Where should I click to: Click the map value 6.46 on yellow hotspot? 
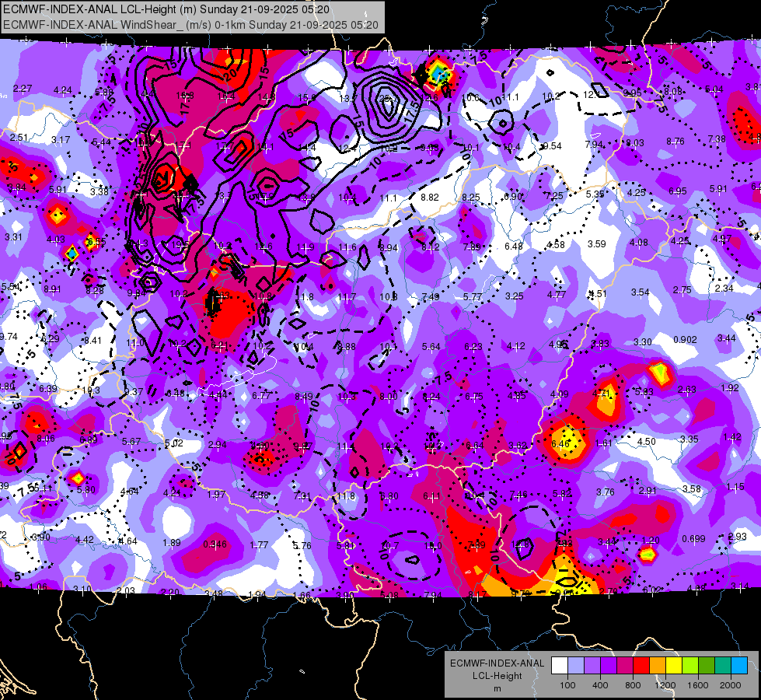pos(560,443)
